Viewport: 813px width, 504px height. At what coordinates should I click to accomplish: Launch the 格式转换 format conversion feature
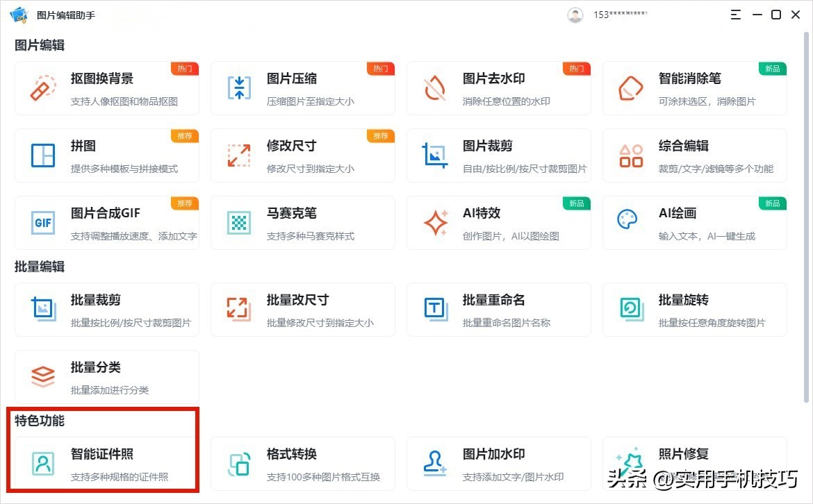click(238, 463)
